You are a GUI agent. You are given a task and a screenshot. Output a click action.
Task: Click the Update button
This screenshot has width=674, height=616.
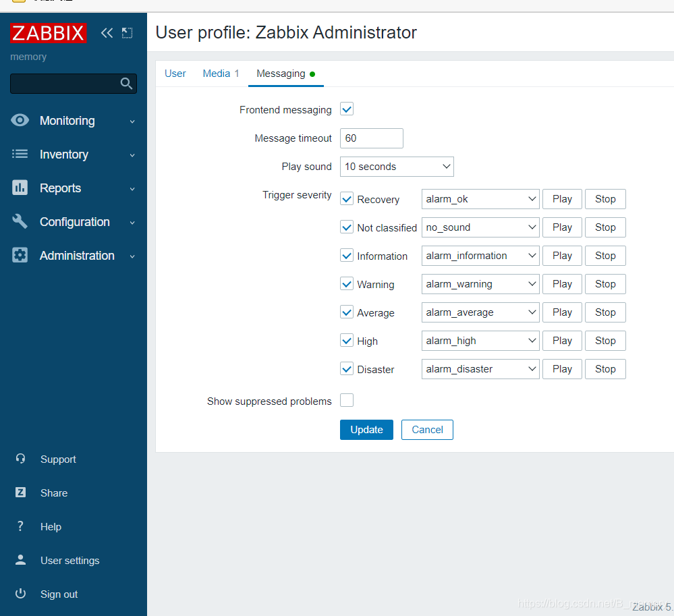click(x=366, y=429)
